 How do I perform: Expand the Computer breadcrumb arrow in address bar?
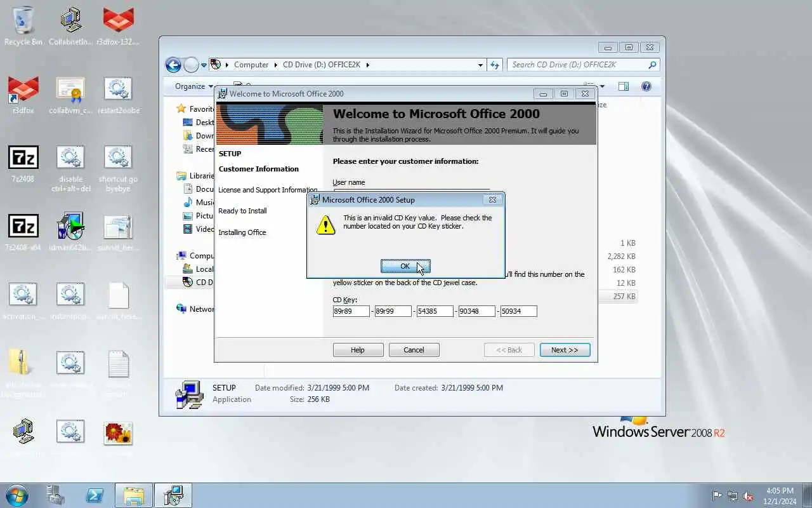tap(276, 65)
